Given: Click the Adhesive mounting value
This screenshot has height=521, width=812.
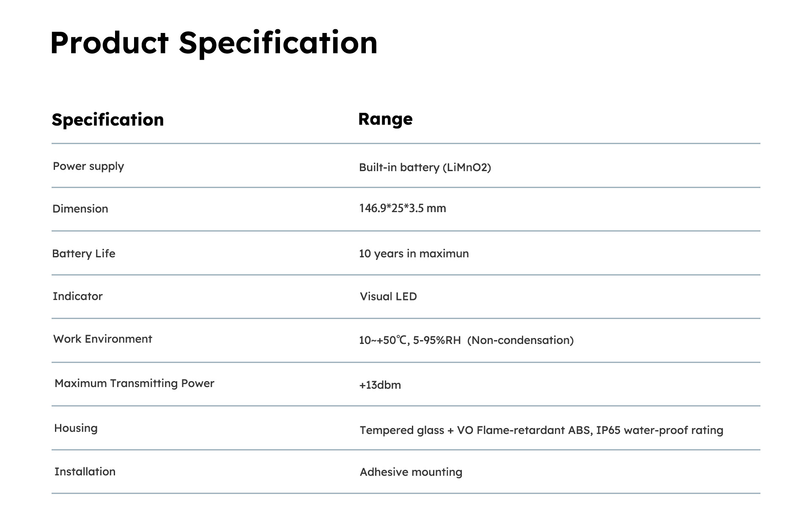Looking at the screenshot, I should click(x=411, y=472).
